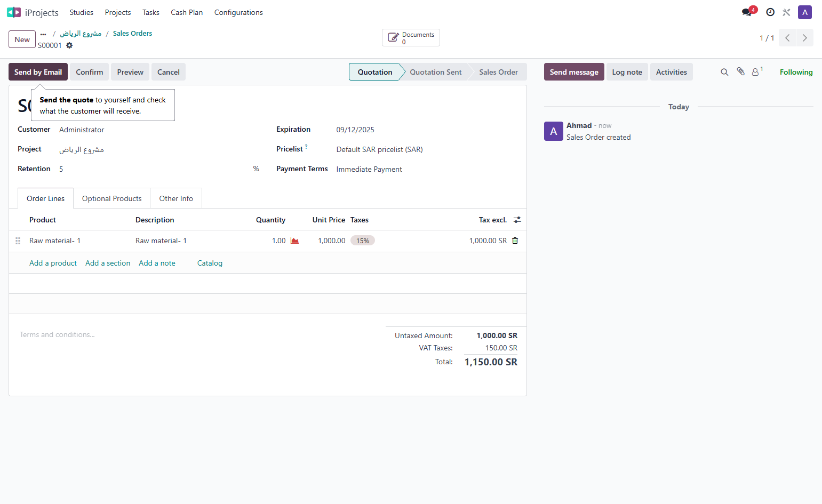The width and height of the screenshot is (822, 504).
Task: Open the forecast chart icon beside quantity
Action: tap(294, 241)
